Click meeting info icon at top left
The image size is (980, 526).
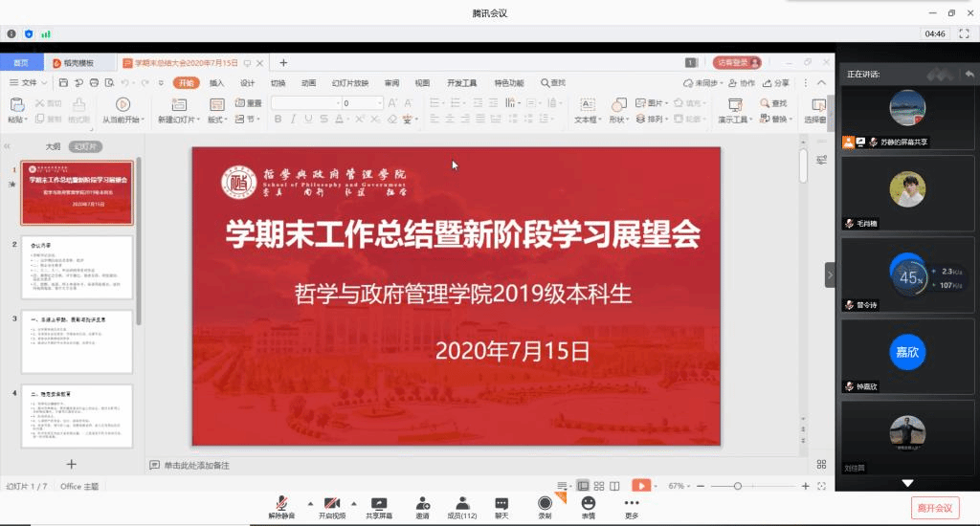coord(11,33)
